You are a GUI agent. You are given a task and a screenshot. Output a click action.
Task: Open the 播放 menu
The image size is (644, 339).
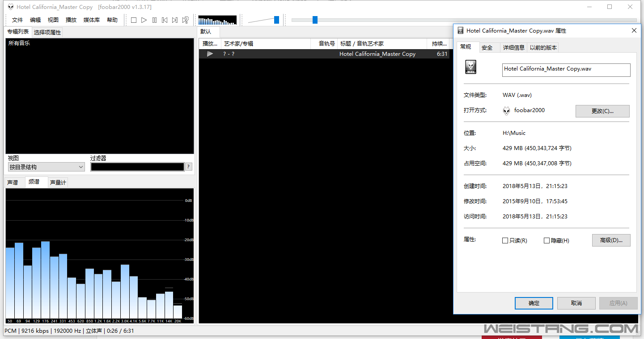[x=71, y=20]
